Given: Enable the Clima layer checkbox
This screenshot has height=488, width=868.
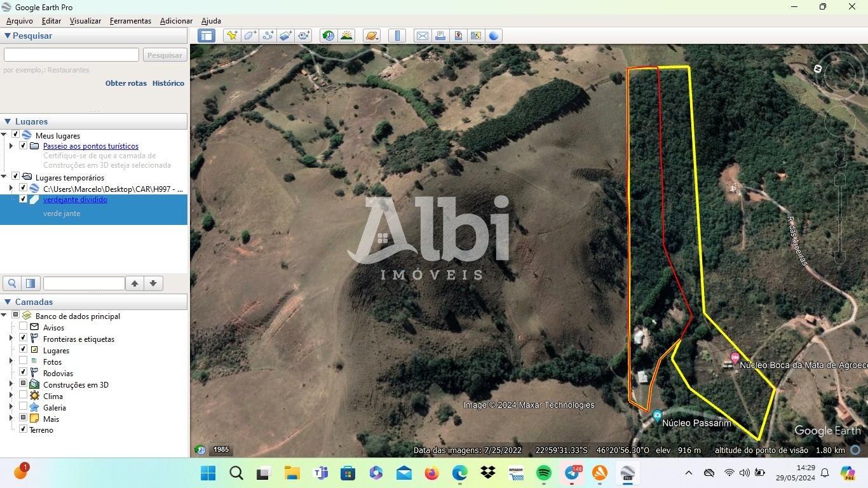Looking at the screenshot, I should (24, 395).
